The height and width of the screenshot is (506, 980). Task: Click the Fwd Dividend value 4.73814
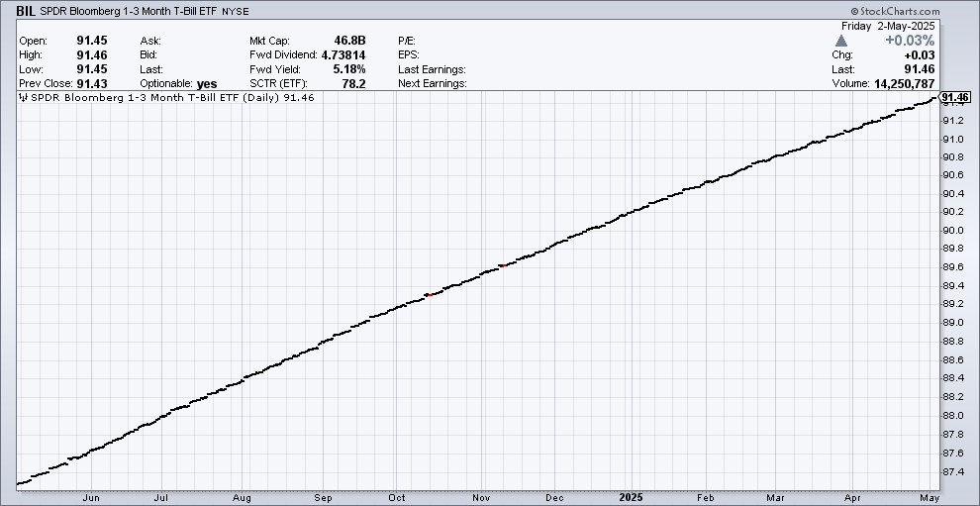343,55
